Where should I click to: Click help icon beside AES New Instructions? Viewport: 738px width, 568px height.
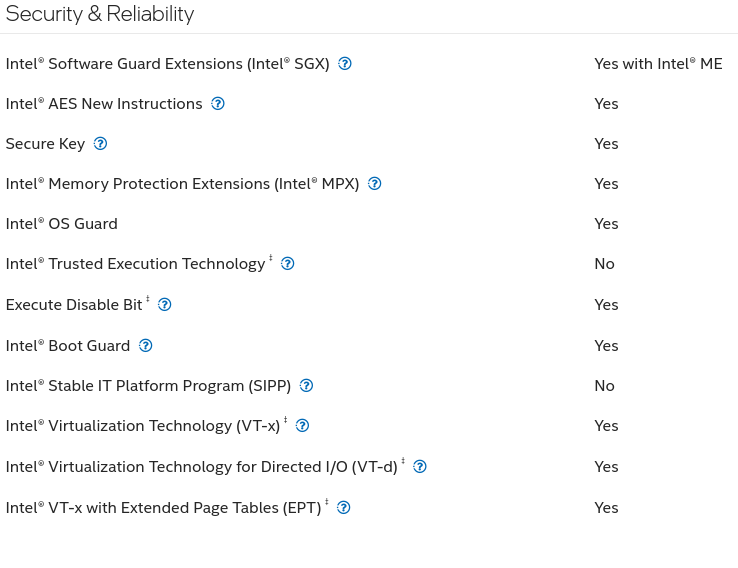(x=217, y=104)
